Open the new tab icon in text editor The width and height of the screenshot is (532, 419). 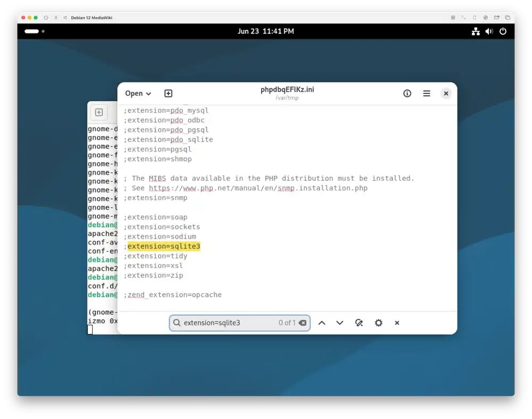pyautogui.click(x=168, y=93)
